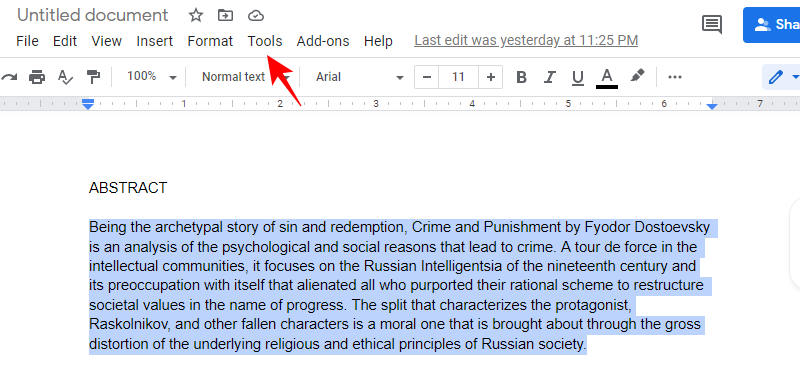Select the Paint format roller tool

click(x=93, y=77)
